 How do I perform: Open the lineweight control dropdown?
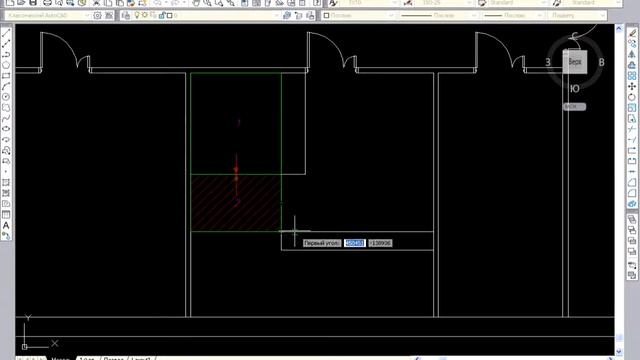[513, 16]
